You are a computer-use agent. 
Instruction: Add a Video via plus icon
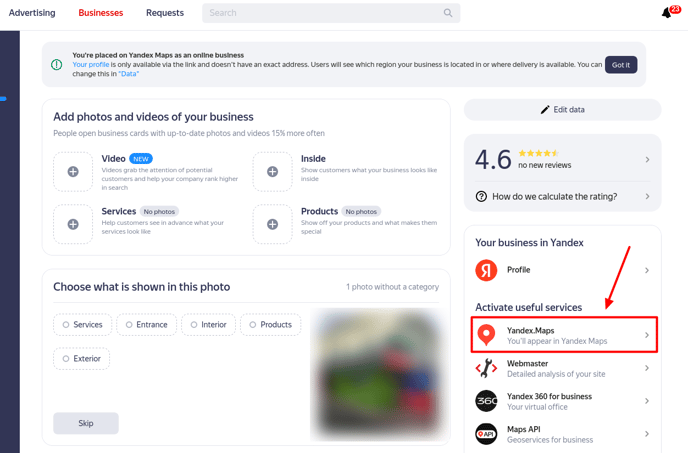pos(73,172)
